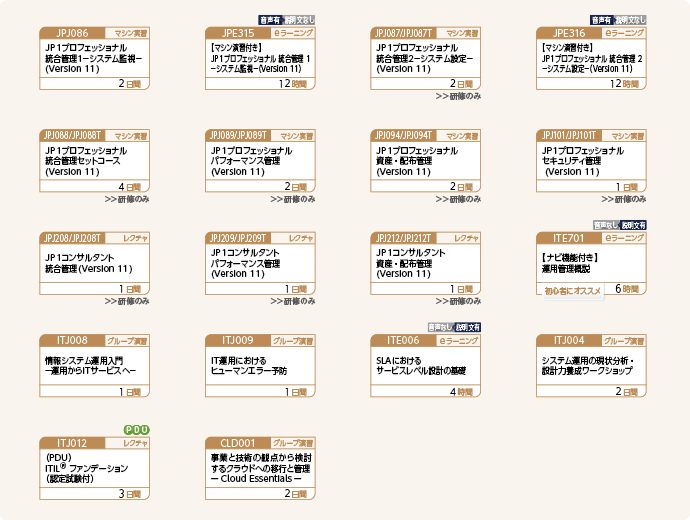The width and height of the screenshot is (690, 520).
Task: Click the レクチャ label on ITJ012
Action: (135, 443)
